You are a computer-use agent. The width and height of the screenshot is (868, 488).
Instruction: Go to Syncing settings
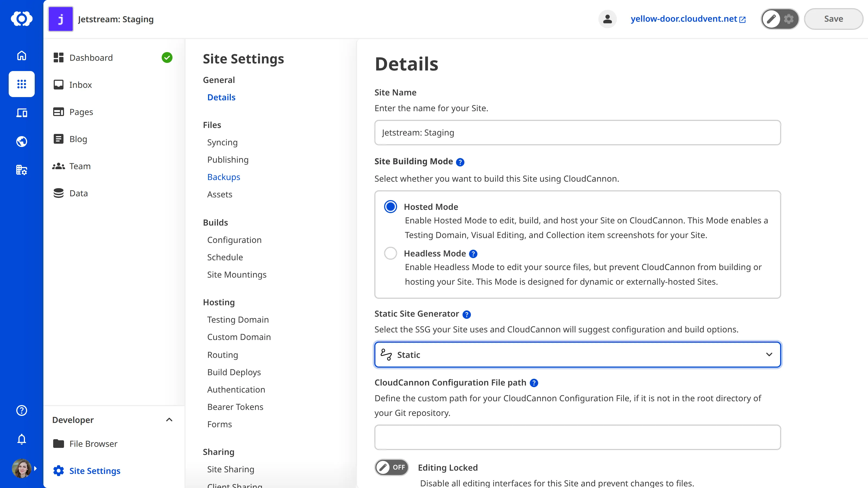[x=222, y=142]
